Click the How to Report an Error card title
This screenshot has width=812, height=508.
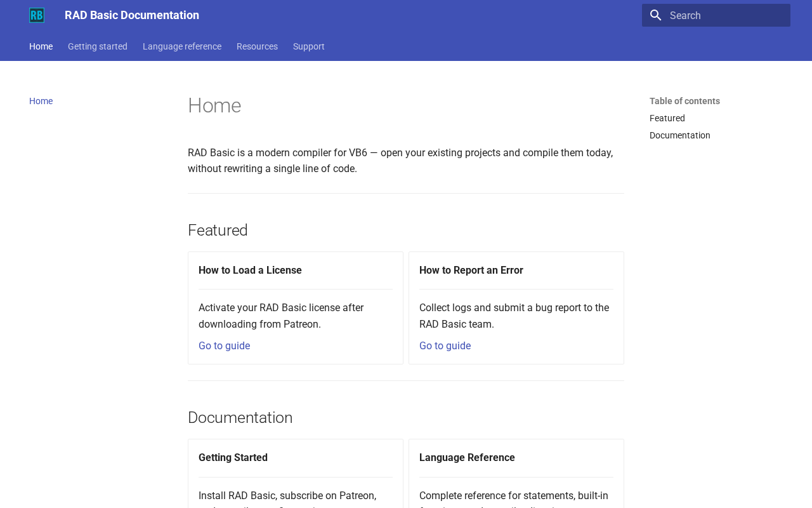pyautogui.click(x=471, y=271)
